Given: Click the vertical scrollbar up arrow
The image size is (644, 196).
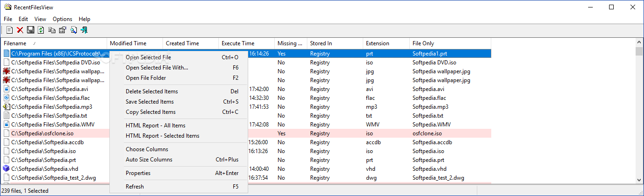Looking at the screenshot, I should click(x=639, y=42).
